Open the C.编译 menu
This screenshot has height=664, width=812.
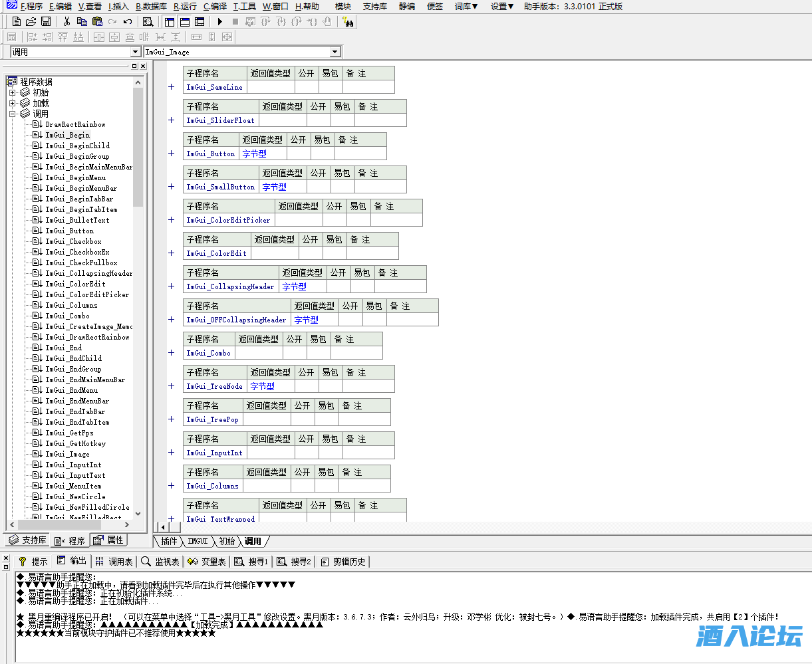tap(215, 7)
